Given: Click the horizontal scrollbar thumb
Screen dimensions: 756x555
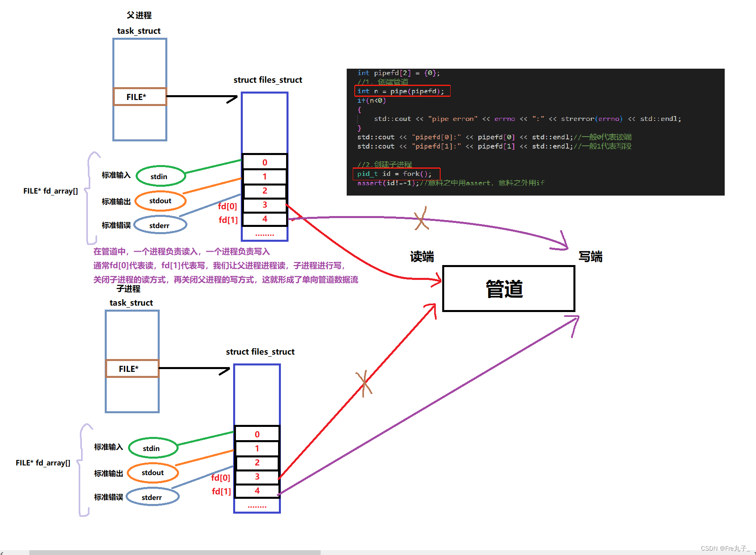Looking at the screenshot, I should pos(175,553).
